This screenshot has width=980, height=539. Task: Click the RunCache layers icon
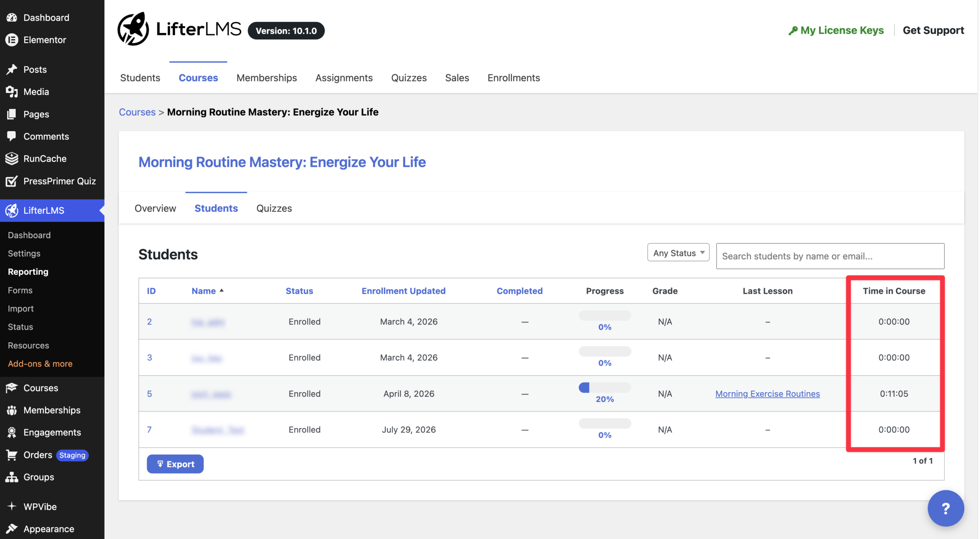point(12,158)
